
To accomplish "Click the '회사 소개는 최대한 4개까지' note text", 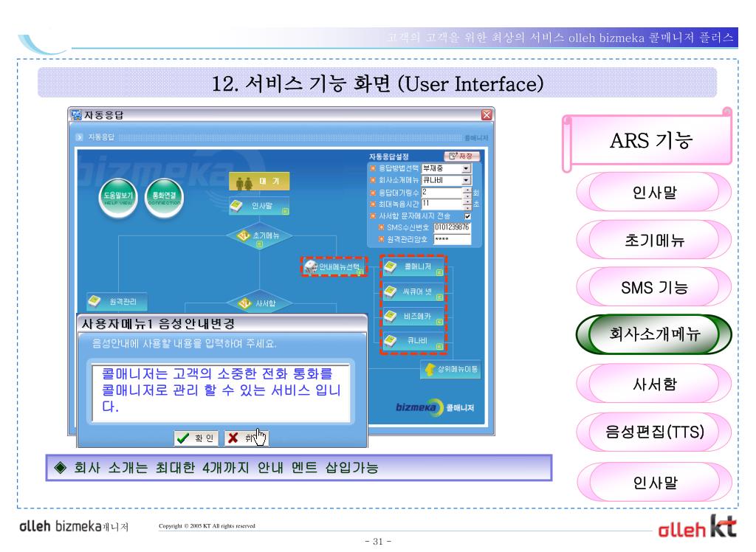I will tap(226, 468).
